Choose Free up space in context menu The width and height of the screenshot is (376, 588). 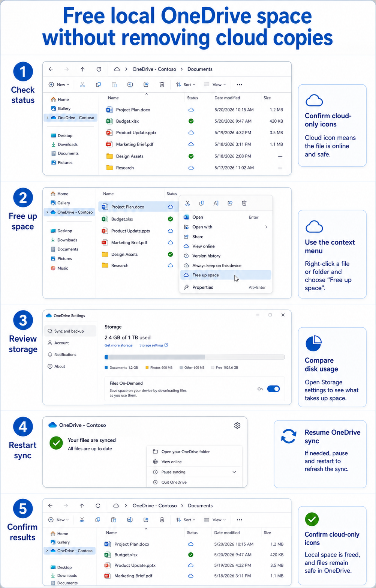(226, 275)
